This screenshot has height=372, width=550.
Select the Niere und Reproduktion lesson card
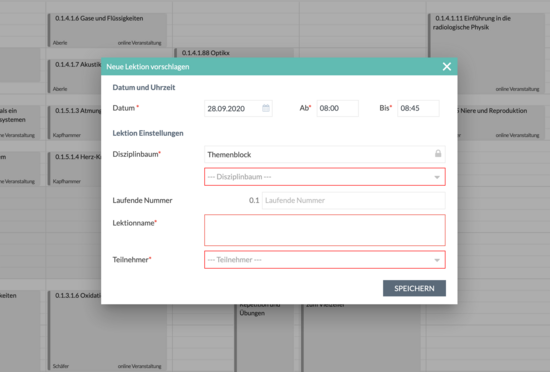tap(502, 123)
